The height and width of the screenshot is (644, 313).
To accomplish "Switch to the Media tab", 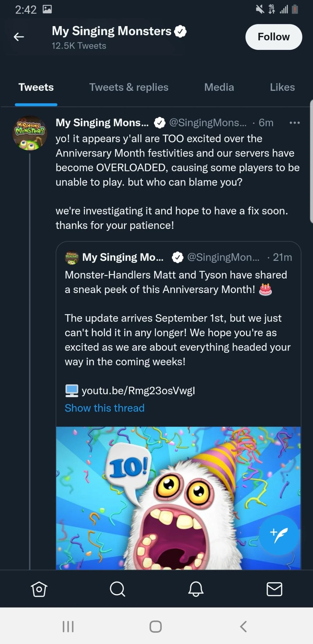I will tap(219, 87).
